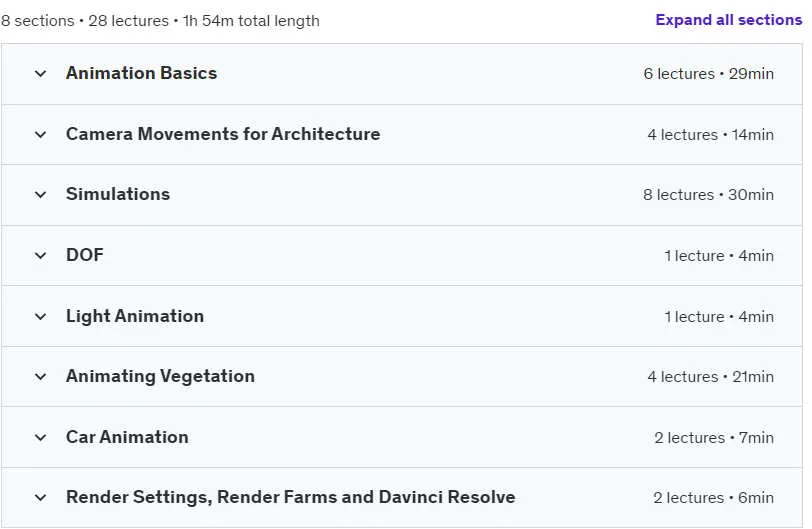Screen dimensions: 812x529
Task: Click the 2 lectures • 7min label
Action: 714,438
